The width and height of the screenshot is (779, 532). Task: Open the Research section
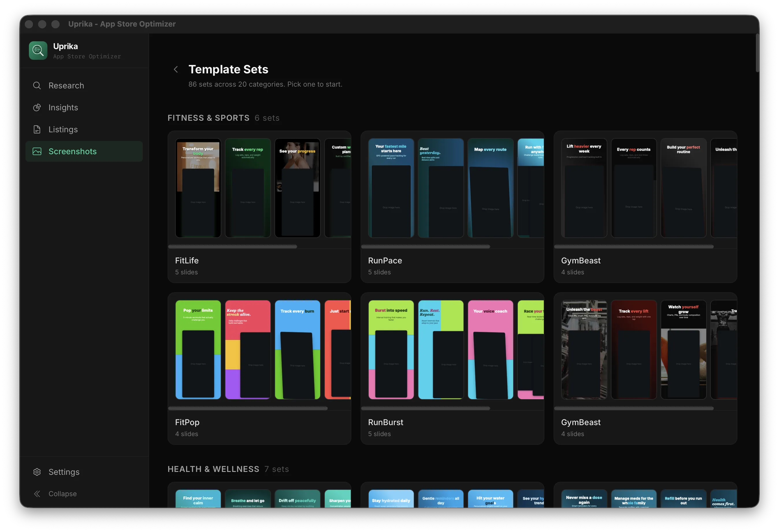pos(66,85)
